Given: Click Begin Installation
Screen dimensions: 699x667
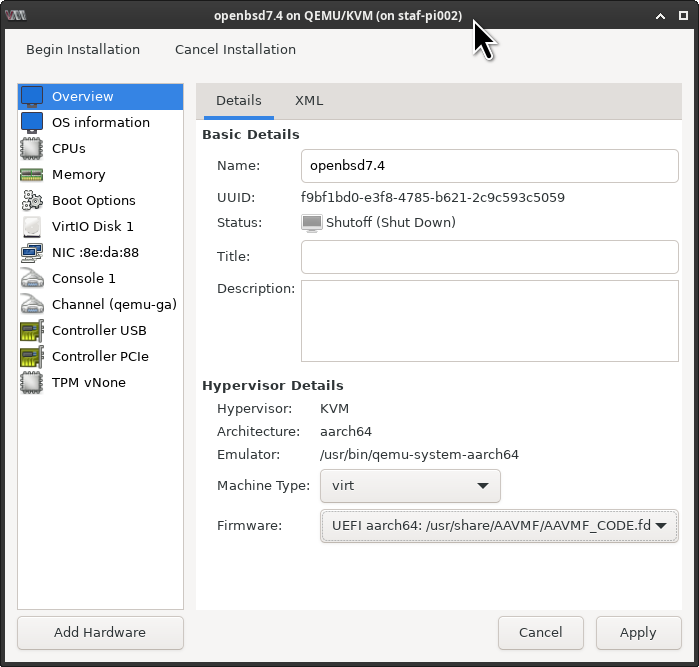Looking at the screenshot, I should pyautogui.click(x=83, y=49).
